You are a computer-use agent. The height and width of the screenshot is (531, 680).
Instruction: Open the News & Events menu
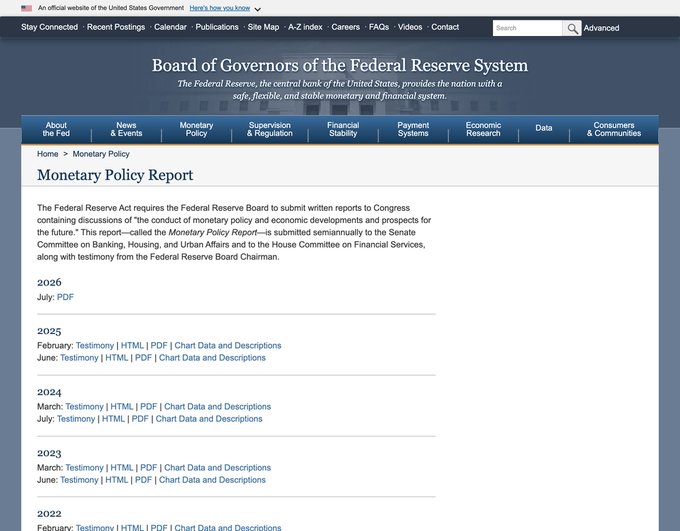126,129
